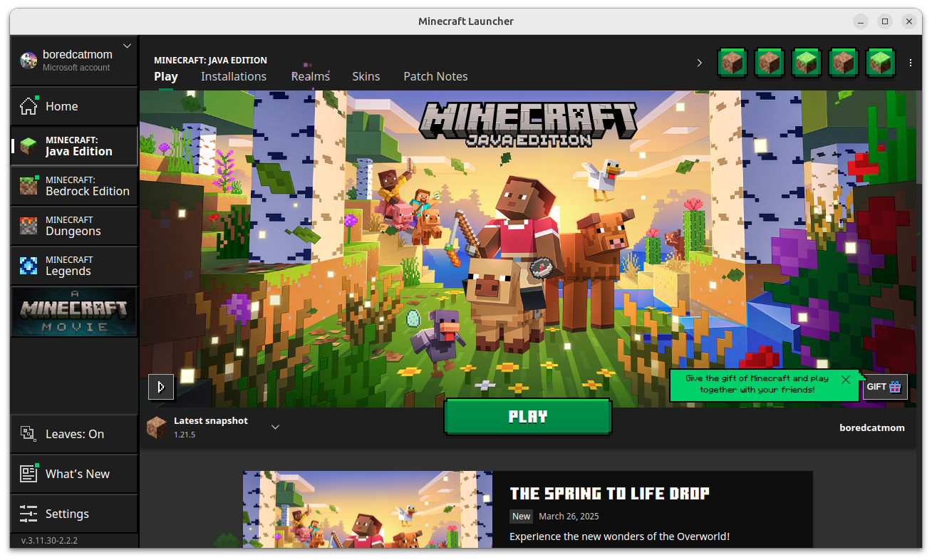
Task: Open the three-dot overflow menu top right
Action: (911, 63)
